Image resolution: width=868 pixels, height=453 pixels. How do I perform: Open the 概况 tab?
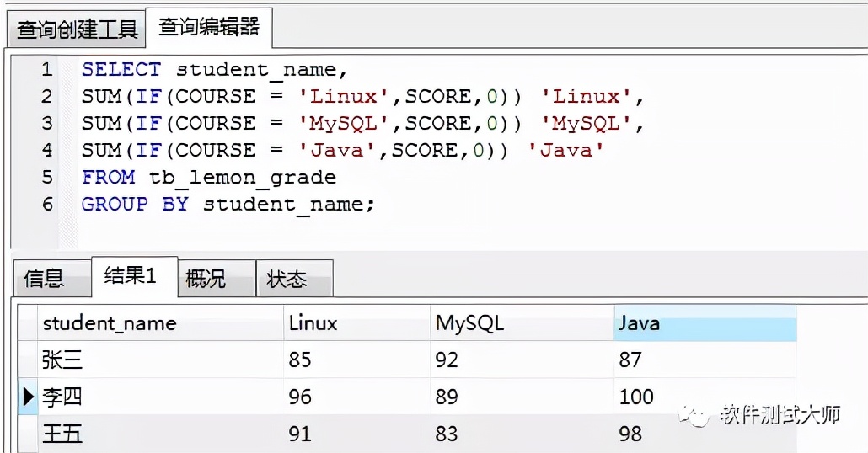pos(206,279)
